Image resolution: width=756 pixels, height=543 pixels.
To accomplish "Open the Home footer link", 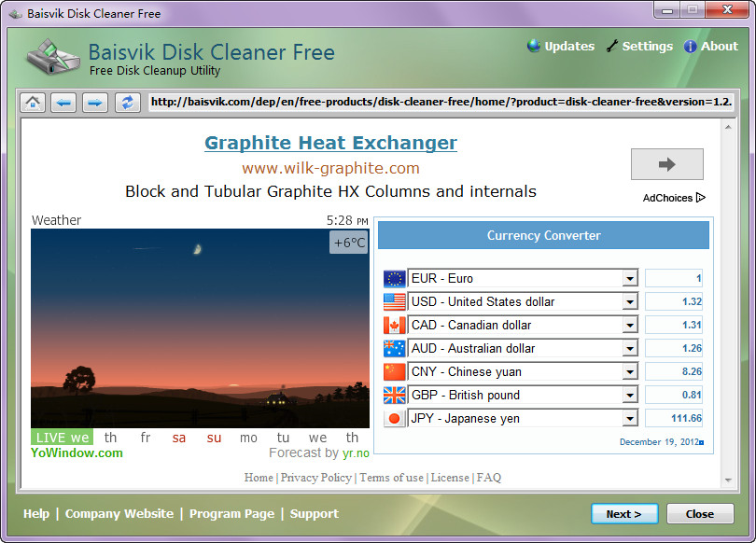I will pos(259,478).
